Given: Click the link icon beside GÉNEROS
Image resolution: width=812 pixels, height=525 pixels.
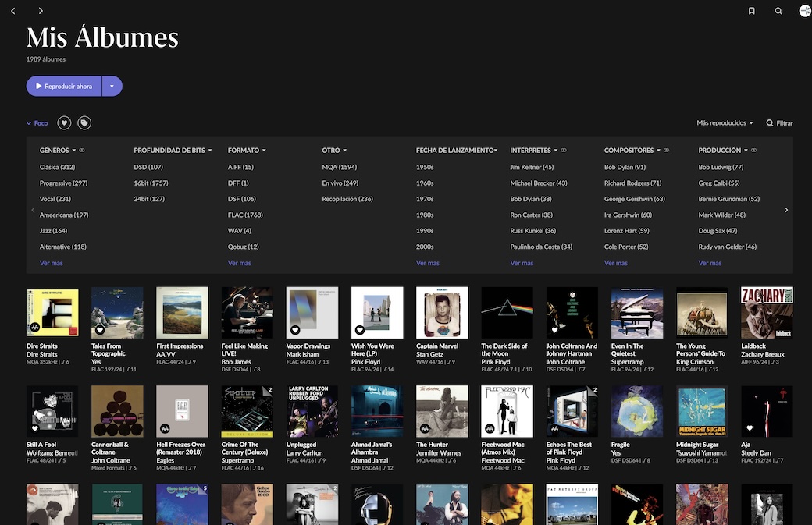Looking at the screenshot, I should pyautogui.click(x=82, y=151).
